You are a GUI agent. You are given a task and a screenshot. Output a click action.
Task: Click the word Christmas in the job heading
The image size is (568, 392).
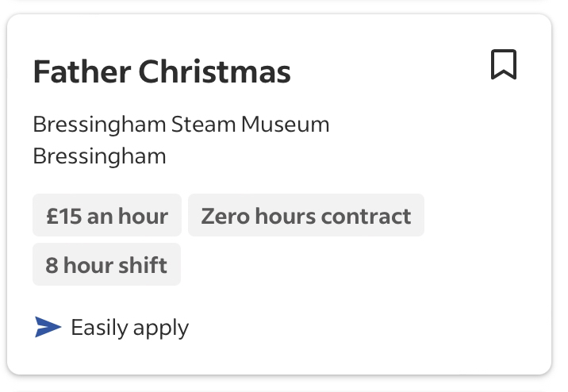pos(214,71)
